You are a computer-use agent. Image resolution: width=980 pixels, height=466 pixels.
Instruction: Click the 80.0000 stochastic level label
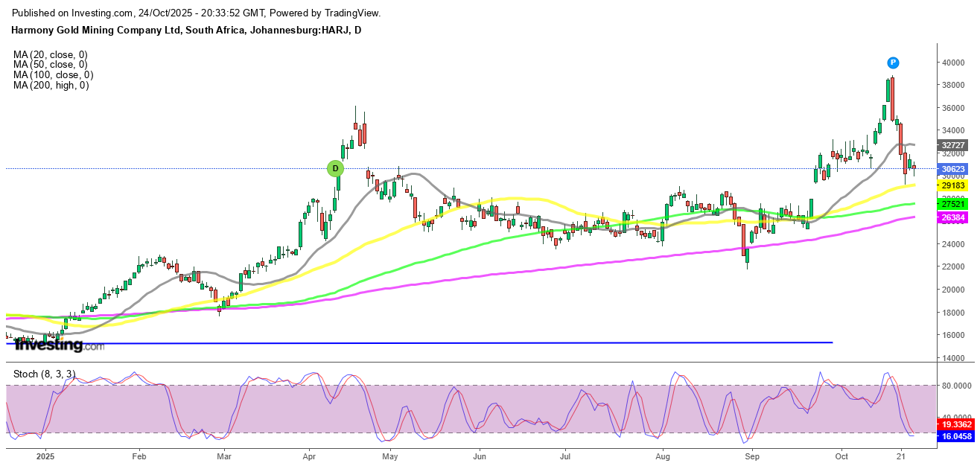click(x=955, y=386)
